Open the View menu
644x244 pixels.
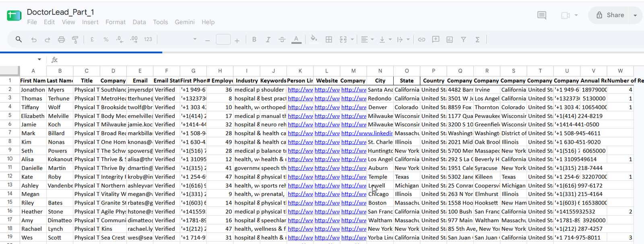[x=68, y=22]
